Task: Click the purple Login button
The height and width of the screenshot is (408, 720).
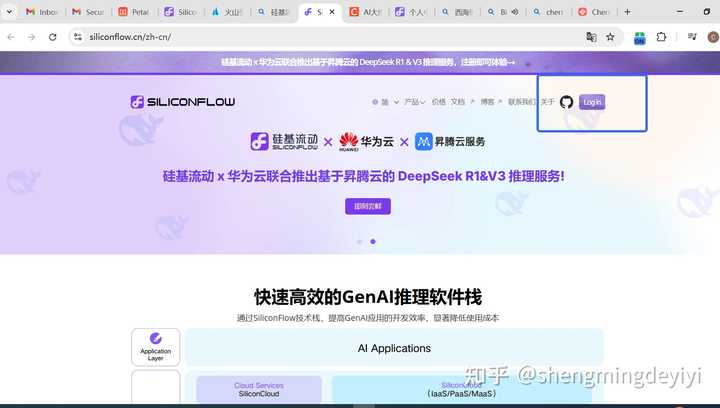Action: click(592, 102)
